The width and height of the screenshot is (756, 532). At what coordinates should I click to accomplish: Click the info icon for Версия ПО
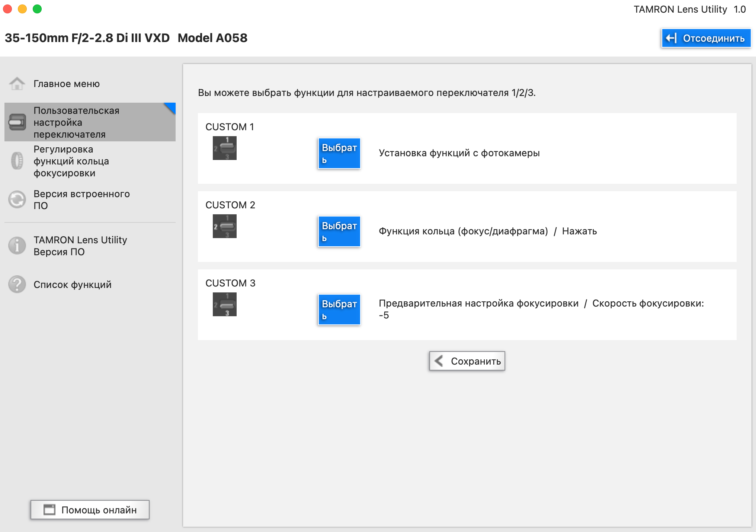(x=17, y=246)
